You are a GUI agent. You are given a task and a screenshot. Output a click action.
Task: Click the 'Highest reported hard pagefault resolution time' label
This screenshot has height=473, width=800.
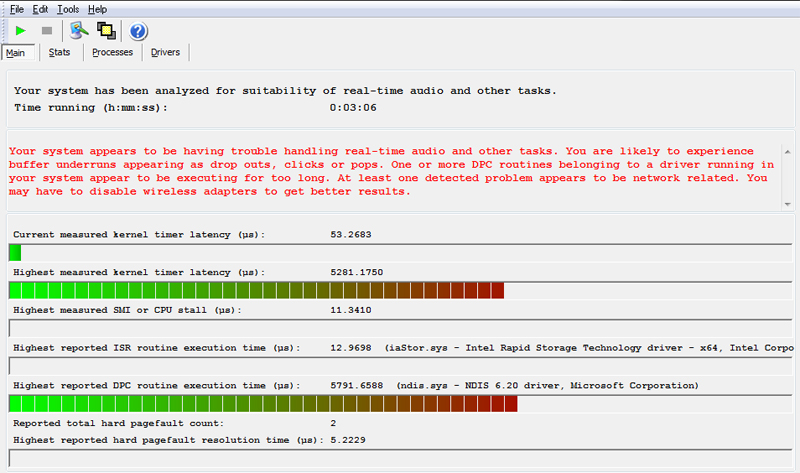(168, 440)
